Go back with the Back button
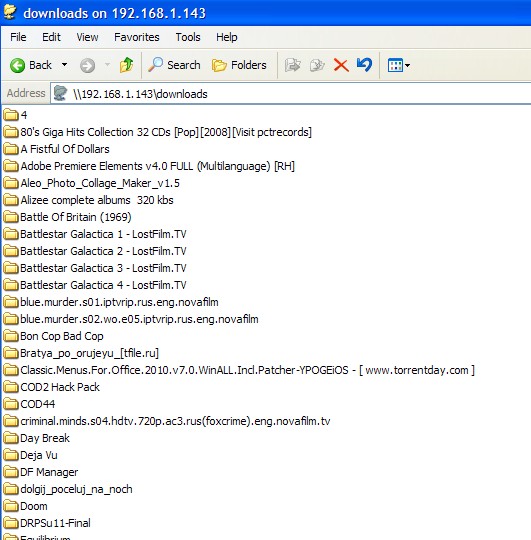 31,65
